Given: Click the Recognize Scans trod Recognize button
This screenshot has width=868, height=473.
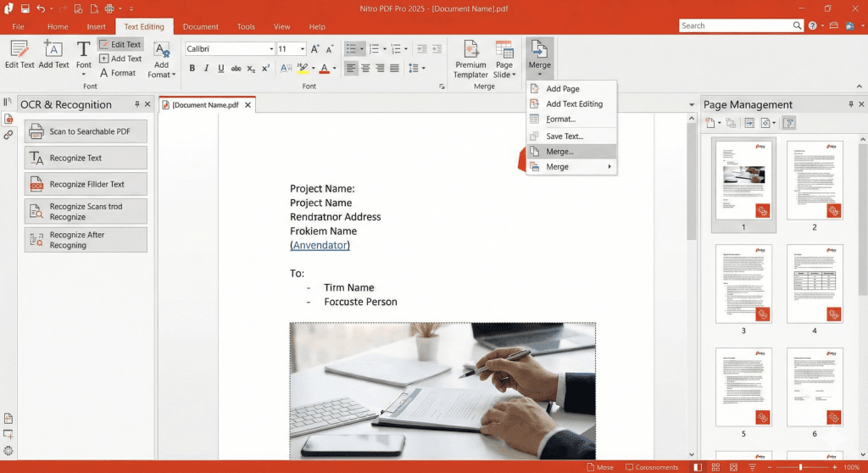Looking at the screenshot, I should tap(86, 212).
